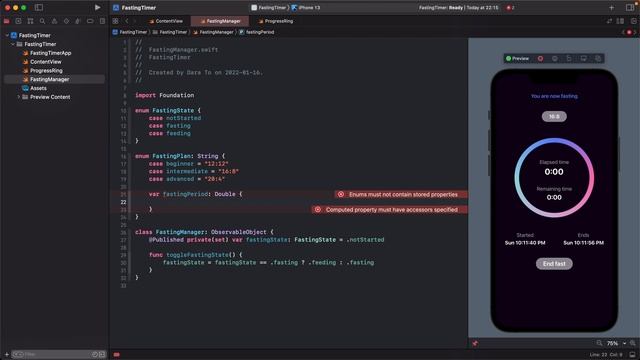Run the project with the play button
This screenshot has width=640, height=360.
(97, 7)
